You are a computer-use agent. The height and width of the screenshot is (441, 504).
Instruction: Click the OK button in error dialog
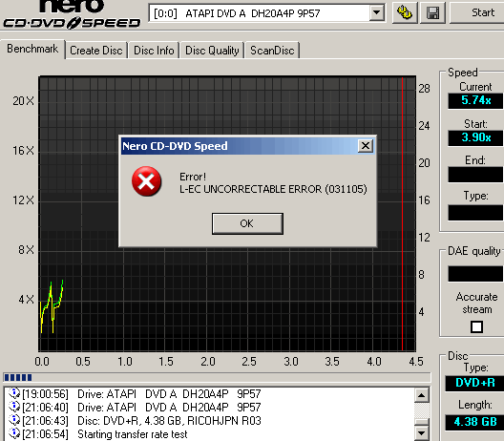(x=247, y=223)
